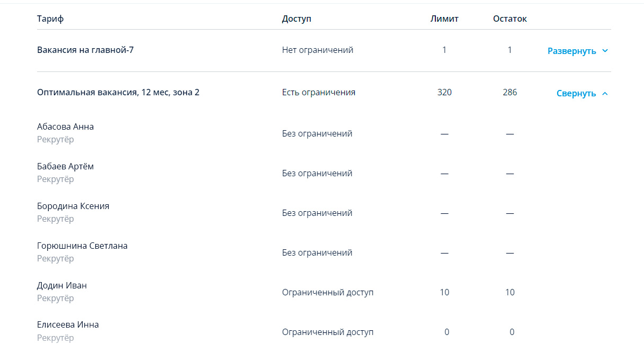This screenshot has width=644, height=362.
Task: Click recruiter Горюшнина Светлана
Action: coord(82,246)
